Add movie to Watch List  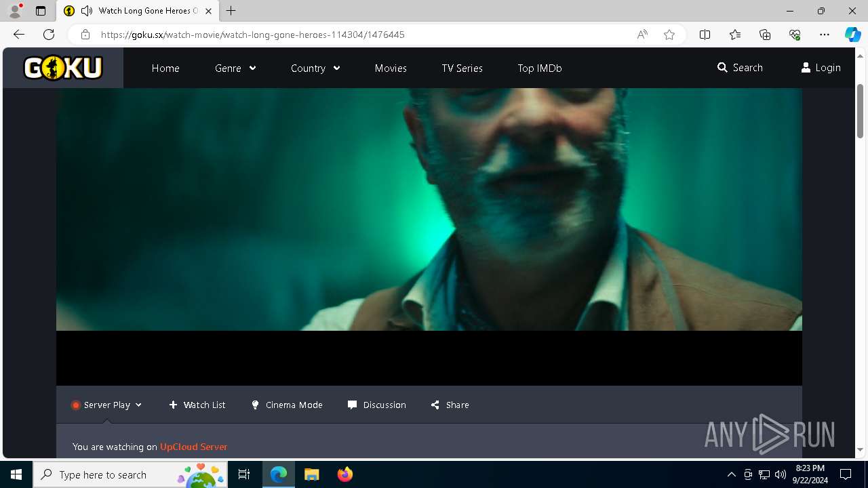click(x=197, y=405)
